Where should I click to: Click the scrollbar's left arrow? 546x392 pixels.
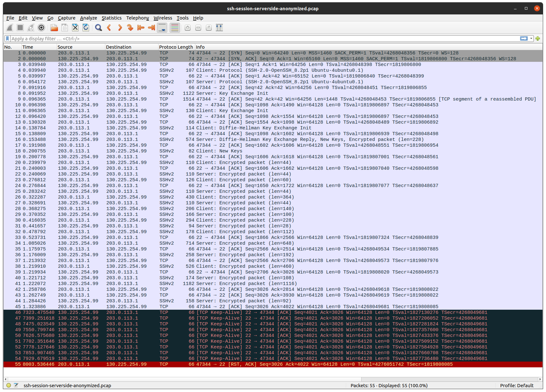(5, 379)
